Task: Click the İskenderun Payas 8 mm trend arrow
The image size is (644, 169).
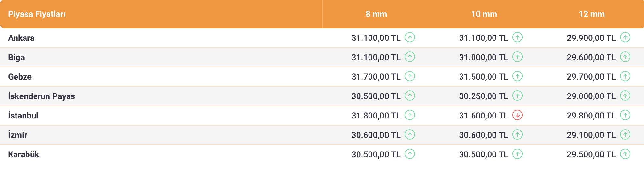Action: pos(410,96)
